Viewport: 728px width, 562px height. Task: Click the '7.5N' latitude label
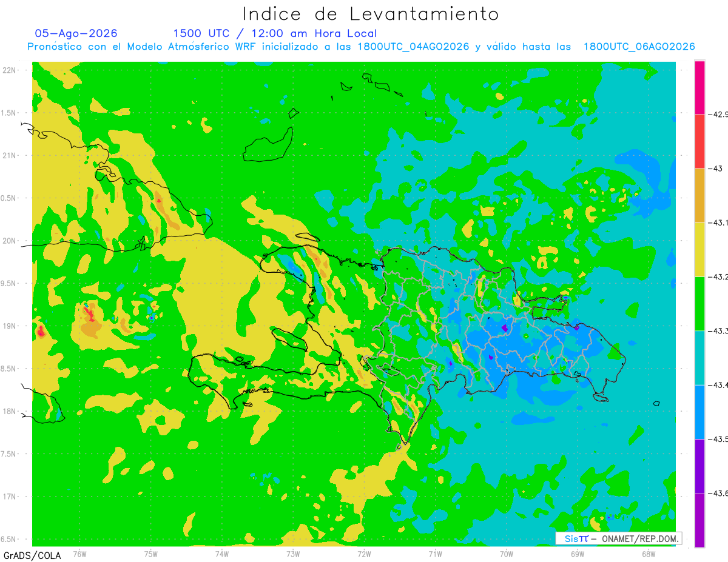point(8,454)
